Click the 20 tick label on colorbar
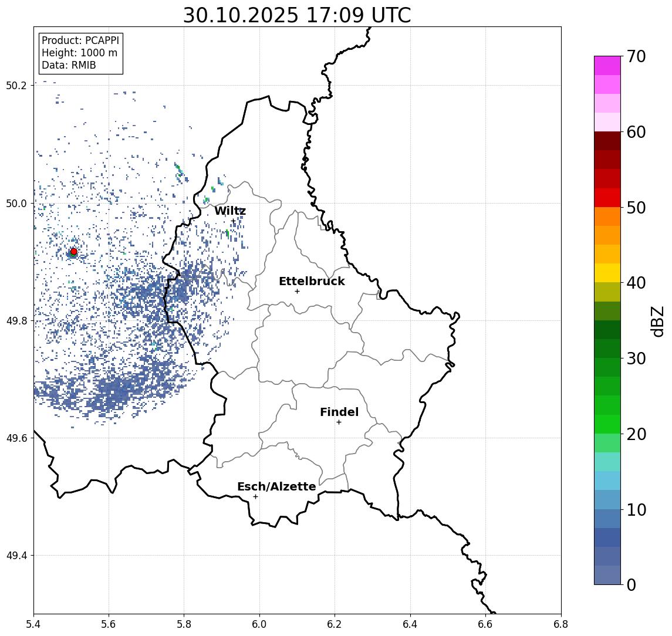Image resolution: width=672 pixels, height=636 pixels. (636, 434)
